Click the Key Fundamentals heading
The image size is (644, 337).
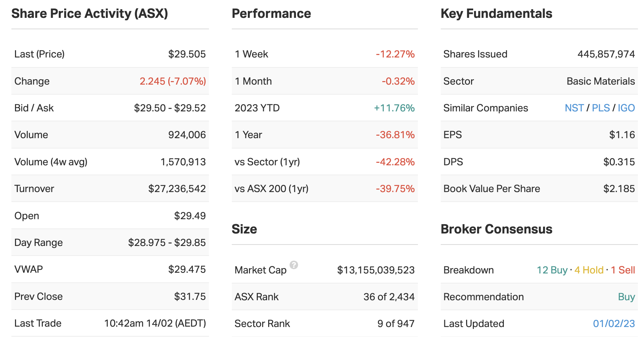pos(496,14)
